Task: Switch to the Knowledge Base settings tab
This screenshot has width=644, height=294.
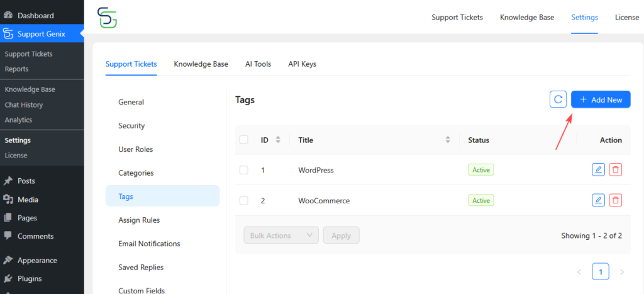Action: 201,64
